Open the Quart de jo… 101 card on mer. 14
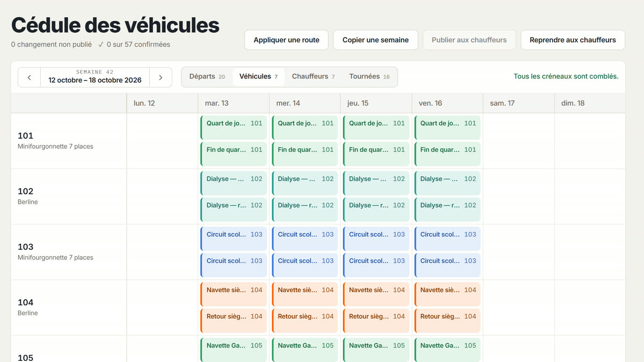This screenshot has height=362, width=644. [305, 128]
